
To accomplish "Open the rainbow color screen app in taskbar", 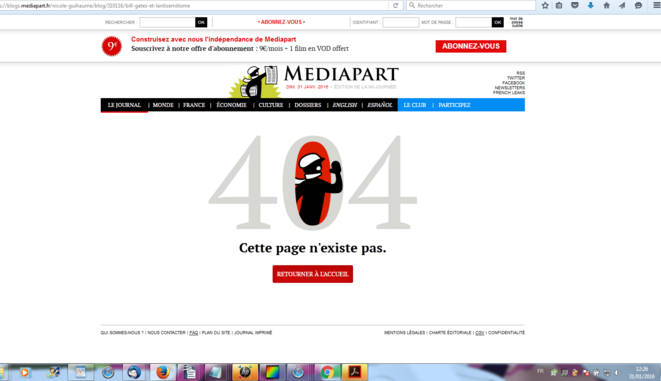I will click(x=272, y=373).
